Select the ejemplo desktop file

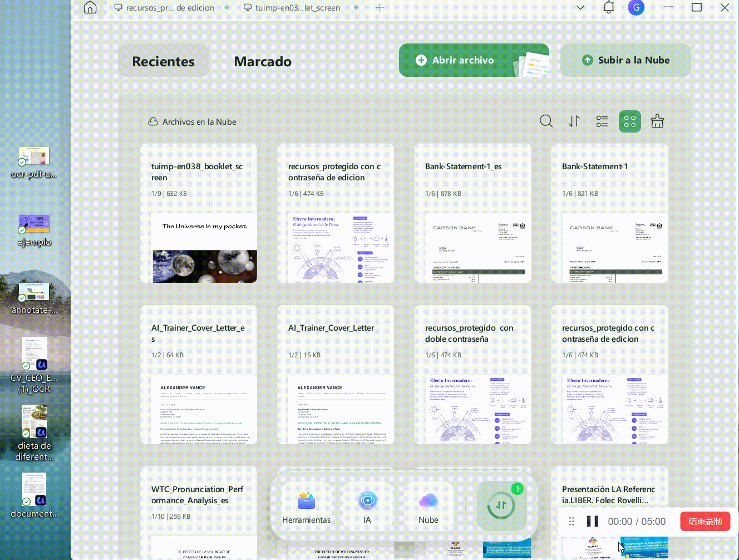[x=34, y=230]
